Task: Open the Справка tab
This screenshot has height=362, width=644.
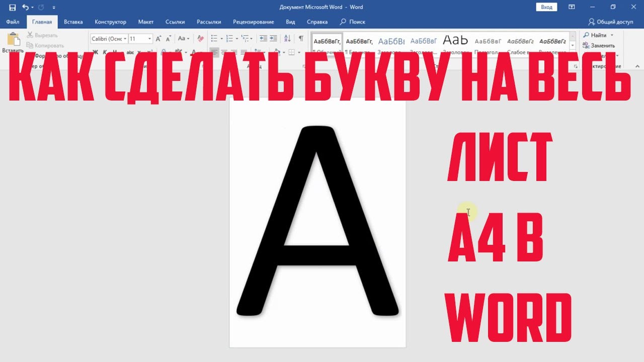Action: coord(317,22)
